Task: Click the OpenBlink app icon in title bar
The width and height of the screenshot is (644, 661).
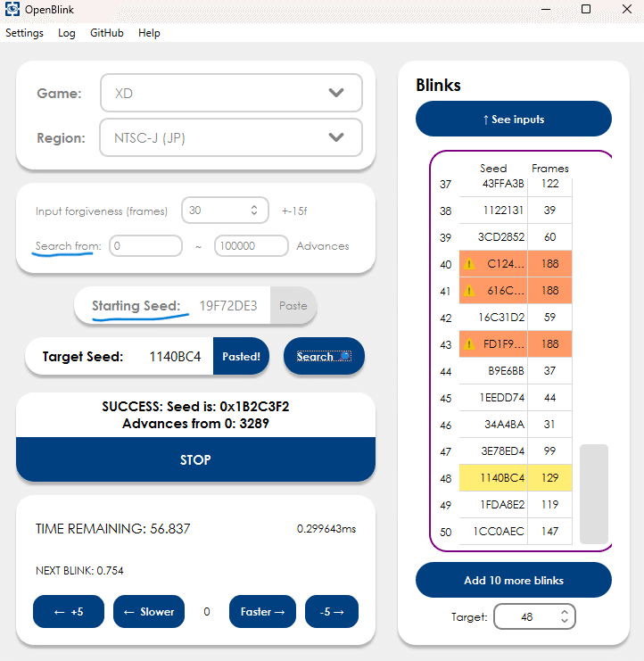Action: click(12, 9)
